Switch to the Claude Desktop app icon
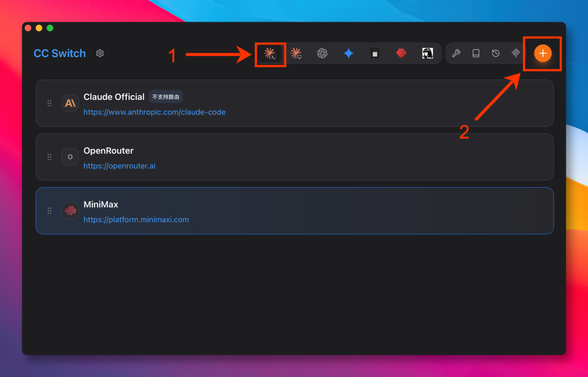 296,54
